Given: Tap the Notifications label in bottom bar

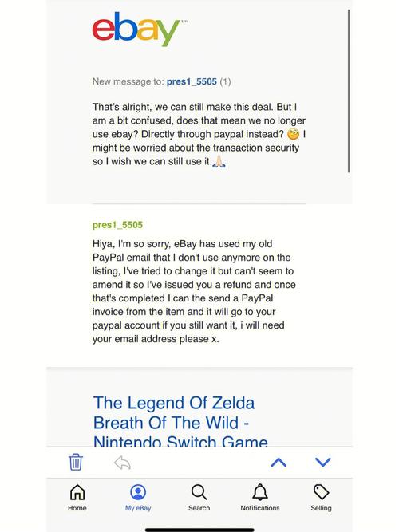Looking at the screenshot, I should tap(260, 508).
